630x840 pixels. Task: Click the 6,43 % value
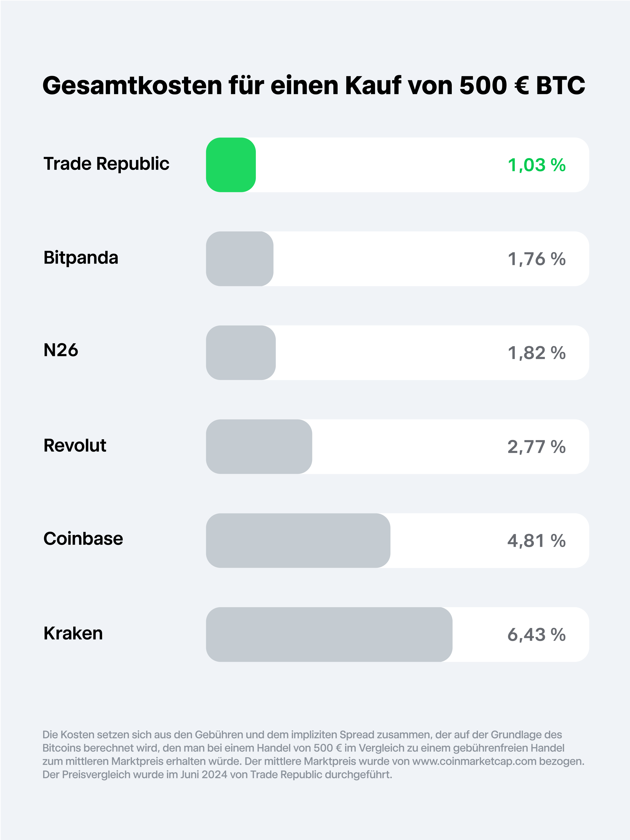536,635
